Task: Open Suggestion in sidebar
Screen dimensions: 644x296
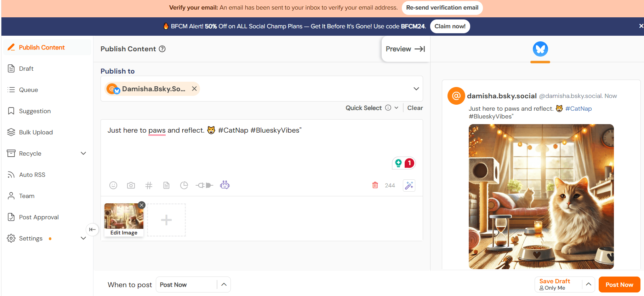Action: pyautogui.click(x=47, y=111)
